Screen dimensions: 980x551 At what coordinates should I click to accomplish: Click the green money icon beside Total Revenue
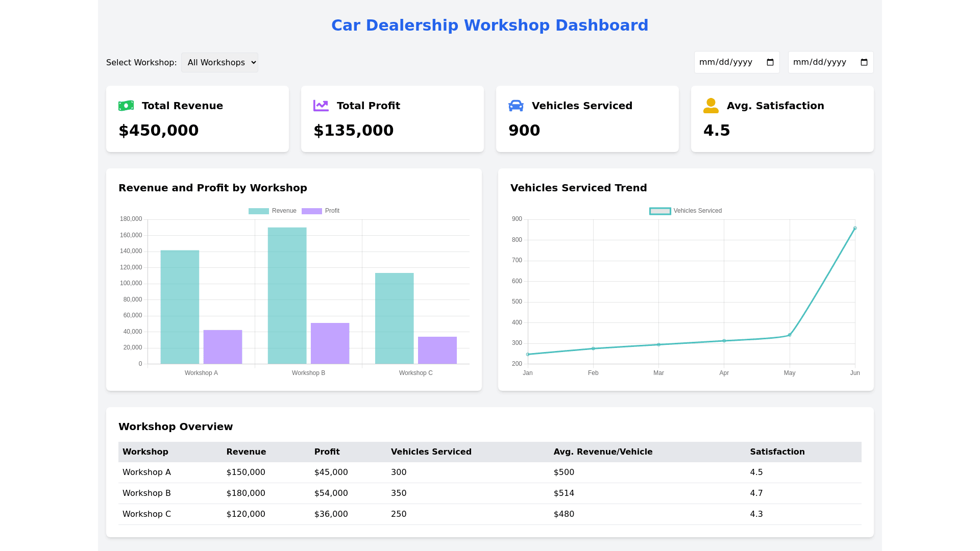pyautogui.click(x=126, y=106)
